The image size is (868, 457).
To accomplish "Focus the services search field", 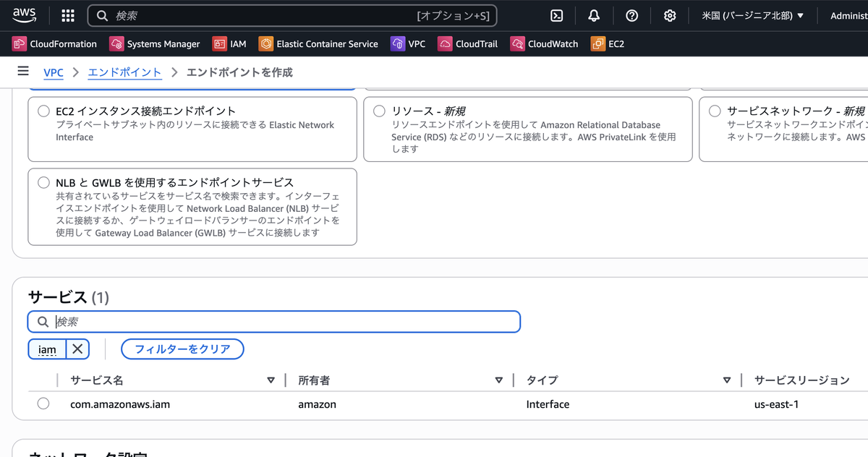I will (x=274, y=322).
